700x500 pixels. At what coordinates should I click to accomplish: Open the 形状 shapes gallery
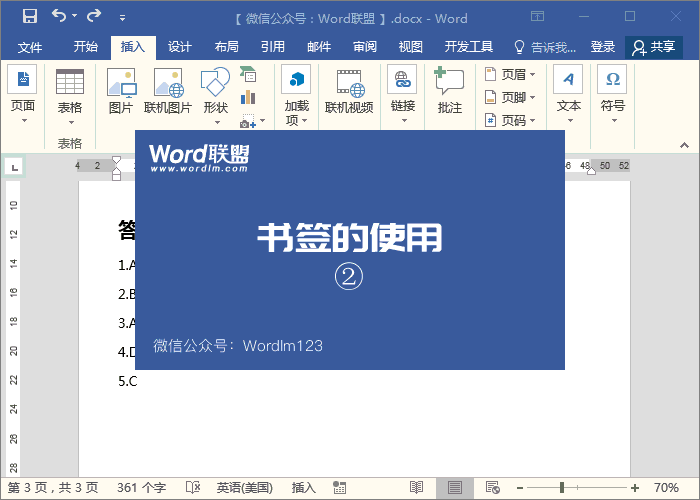point(216,96)
